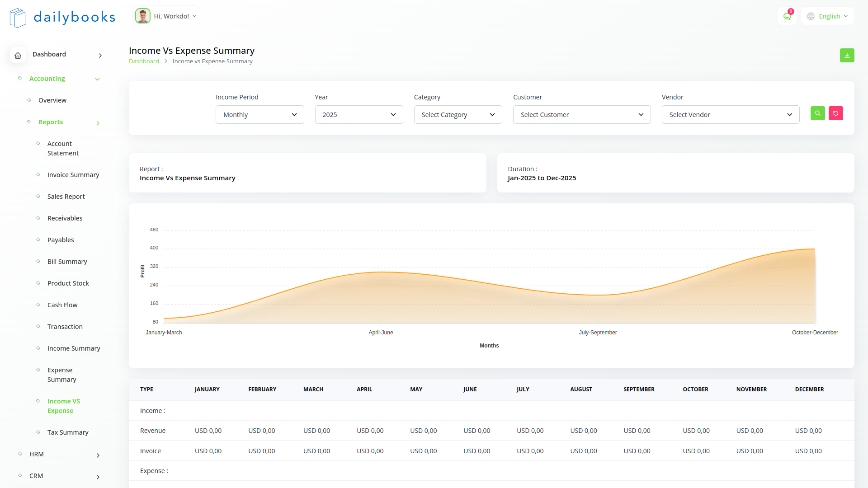
Task: Open Invoice Summary in sidebar
Action: point(73,175)
